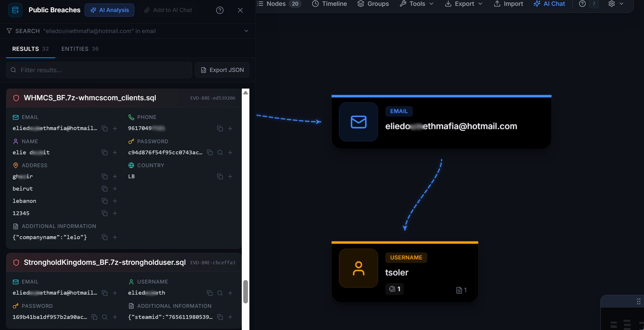
Task: Click the email node envelope icon
Action: coord(358,122)
